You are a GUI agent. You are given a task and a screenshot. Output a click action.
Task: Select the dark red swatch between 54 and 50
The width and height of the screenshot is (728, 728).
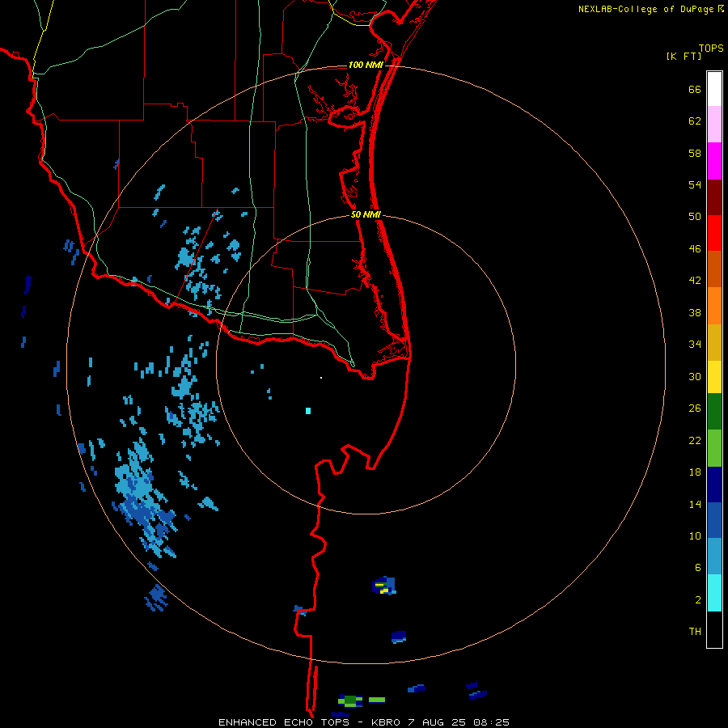714,197
